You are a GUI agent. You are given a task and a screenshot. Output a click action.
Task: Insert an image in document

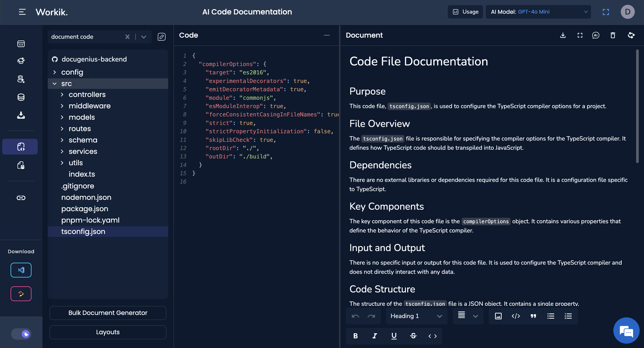click(x=498, y=316)
